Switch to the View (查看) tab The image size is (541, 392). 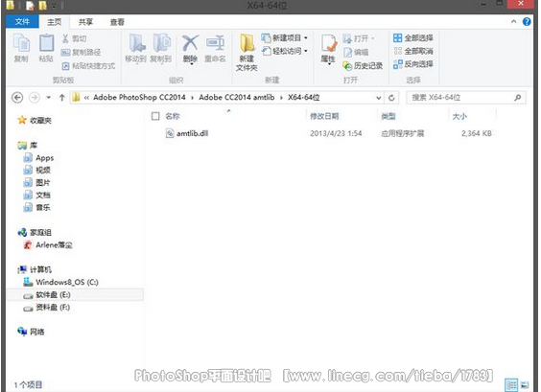coord(117,22)
